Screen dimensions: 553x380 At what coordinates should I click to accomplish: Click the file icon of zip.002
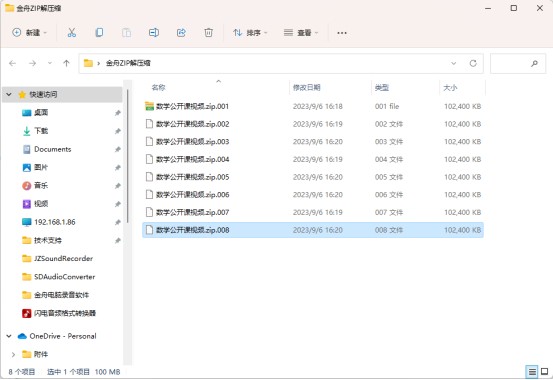pyautogui.click(x=150, y=124)
